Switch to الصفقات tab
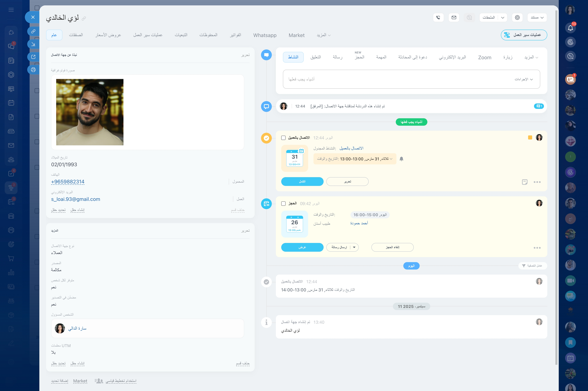 tap(76, 35)
